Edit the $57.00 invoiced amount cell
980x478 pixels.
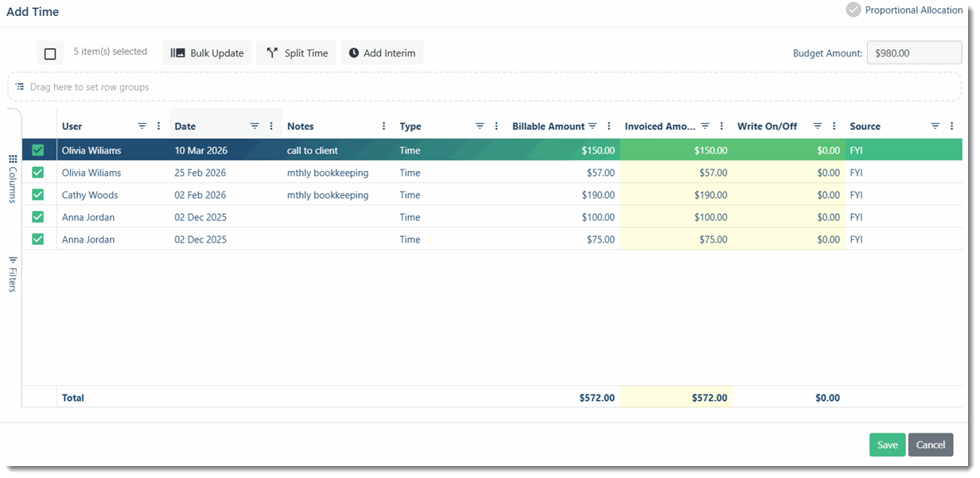pos(676,173)
